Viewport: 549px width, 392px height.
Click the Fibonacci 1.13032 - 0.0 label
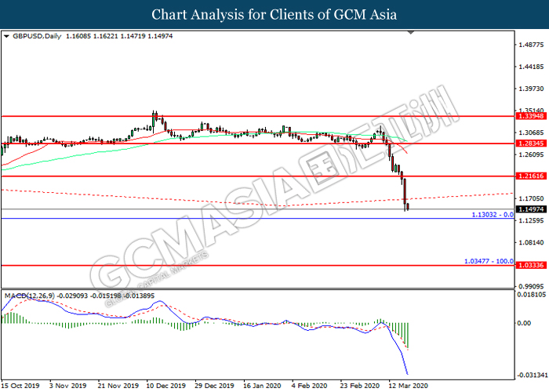(492, 214)
